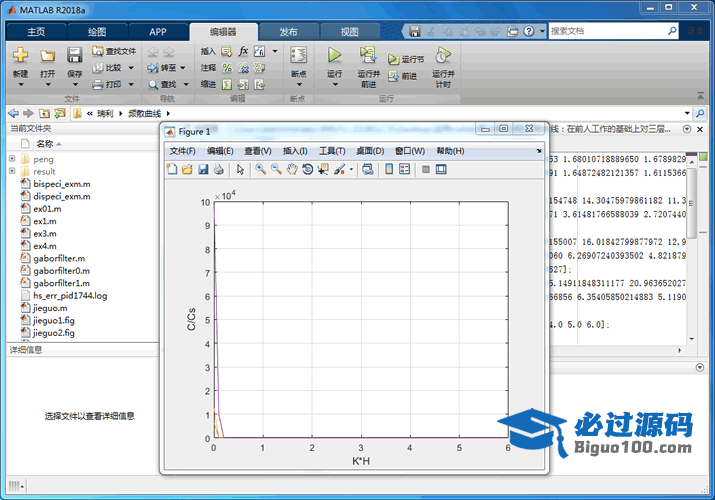Select gaborfilter.m in the file list
Image resolution: width=715 pixels, height=500 pixels.
point(59,258)
